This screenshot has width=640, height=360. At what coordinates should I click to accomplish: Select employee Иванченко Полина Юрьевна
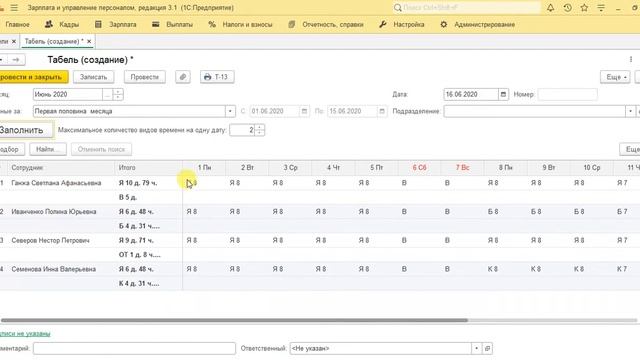click(x=54, y=211)
